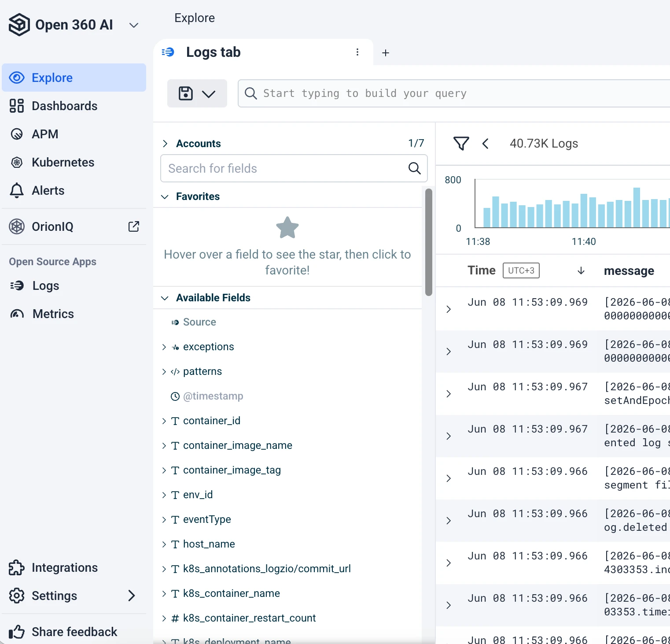Click the Dashboards grid icon
Viewport: 670px width, 644px height.
point(17,106)
